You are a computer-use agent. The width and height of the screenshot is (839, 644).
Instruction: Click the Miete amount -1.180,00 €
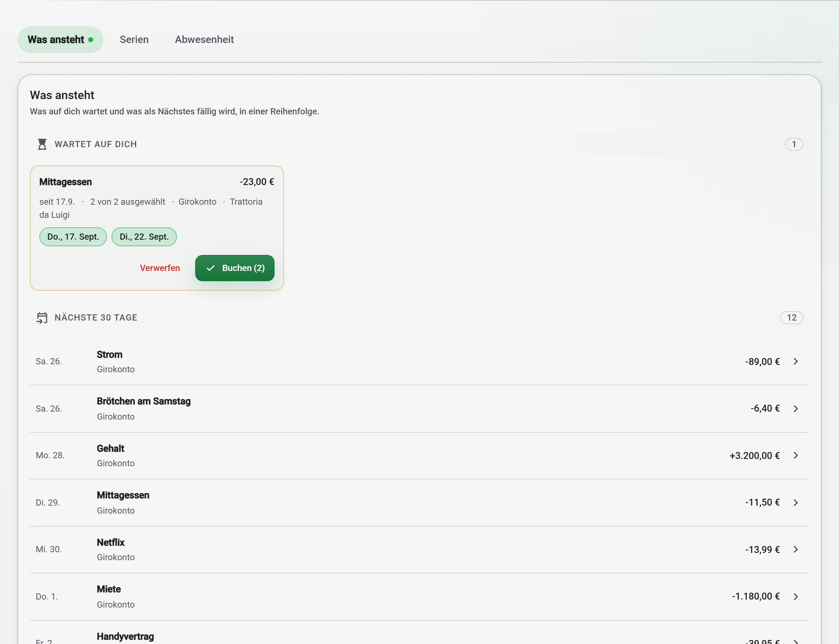coord(756,597)
